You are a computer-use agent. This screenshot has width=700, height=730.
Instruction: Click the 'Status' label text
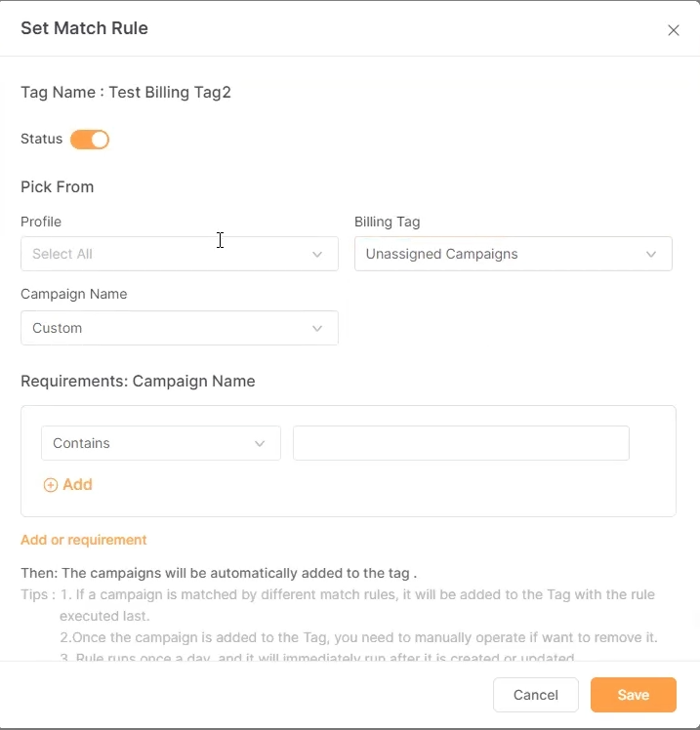tap(41, 139)
